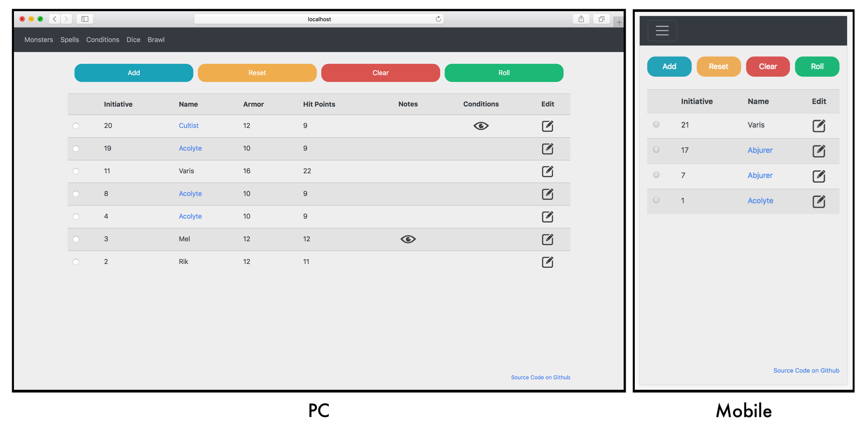868x432 pixels.
Task: Click the Roll button to roll initiative
Action: tap(504, 73)
